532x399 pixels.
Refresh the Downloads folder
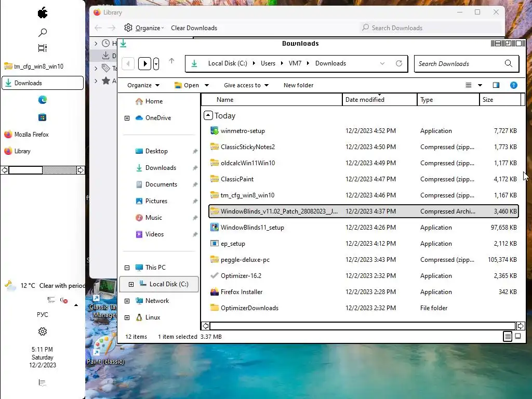tap(399, 63)
